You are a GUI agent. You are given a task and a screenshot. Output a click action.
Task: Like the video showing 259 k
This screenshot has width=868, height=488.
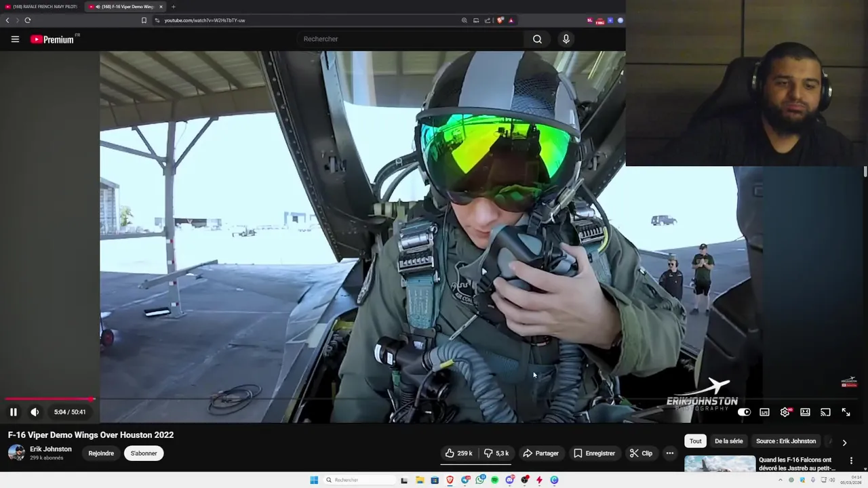458,453
